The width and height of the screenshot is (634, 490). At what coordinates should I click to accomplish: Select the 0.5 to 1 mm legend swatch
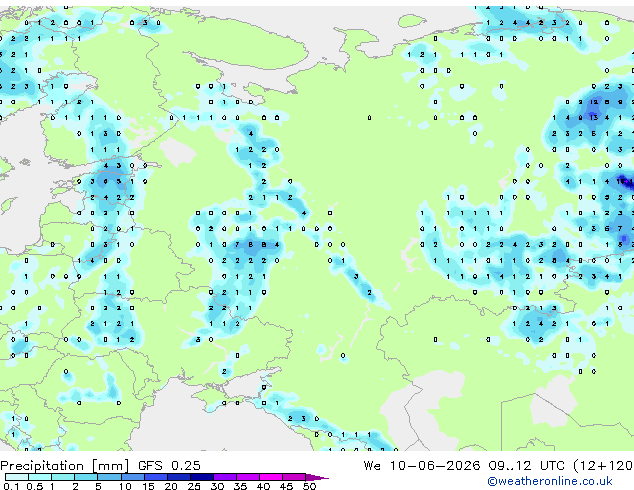40,477
